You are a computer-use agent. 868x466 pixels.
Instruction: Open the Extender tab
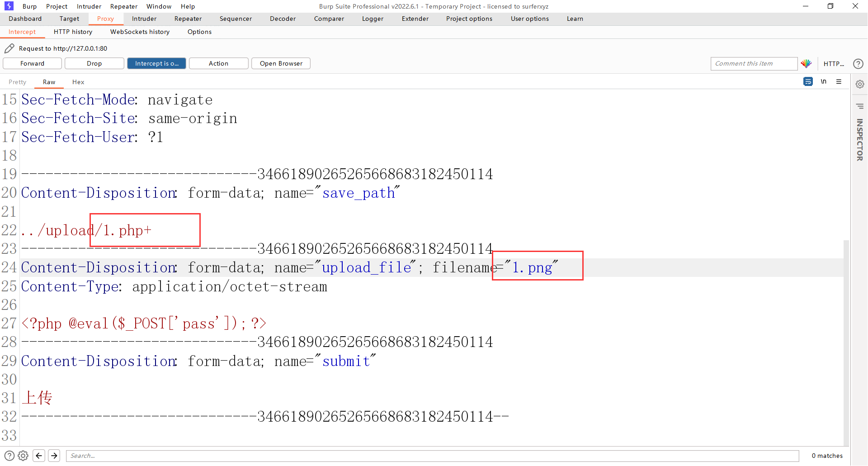tap(415, 19)
